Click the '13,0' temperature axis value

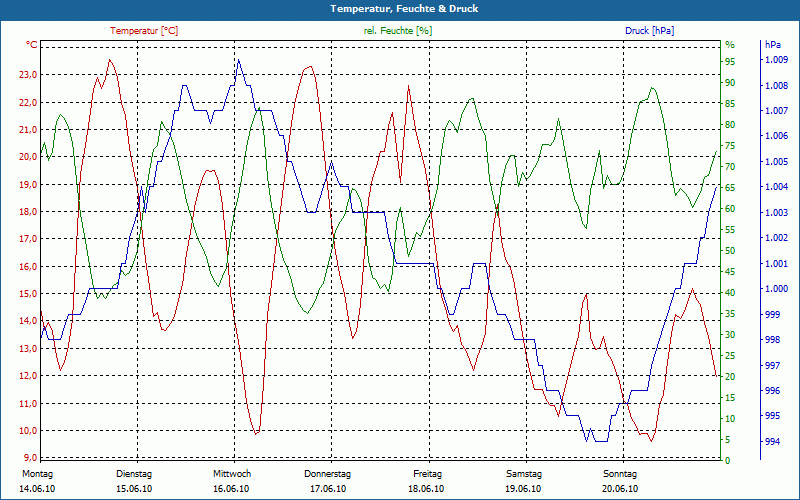point(28,349)
